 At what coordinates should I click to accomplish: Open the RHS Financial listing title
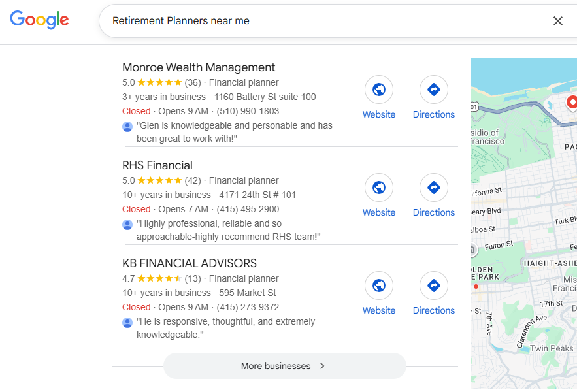(157, 165)
